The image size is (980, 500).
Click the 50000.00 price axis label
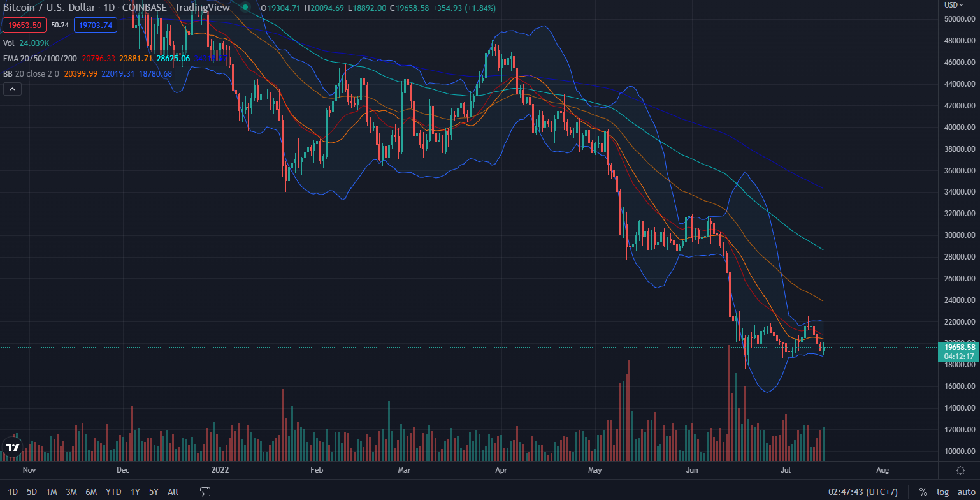coord(960,20)
